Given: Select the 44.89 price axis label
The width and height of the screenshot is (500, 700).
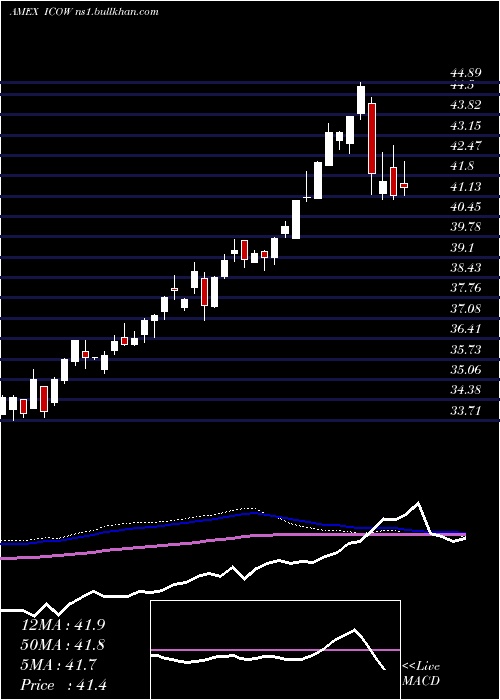Looking at the screenshot, I should pos(465,74).
